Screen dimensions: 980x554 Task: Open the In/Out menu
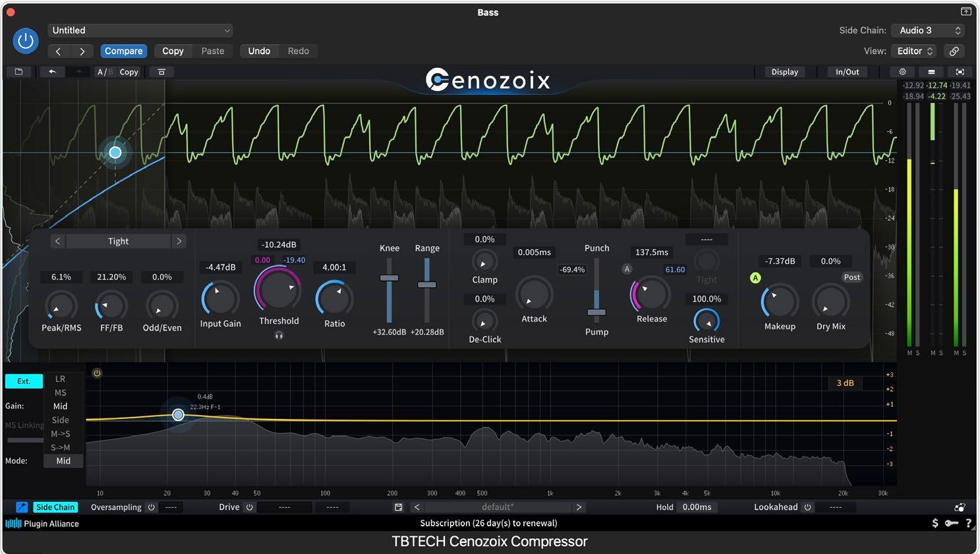coord(847,72)
